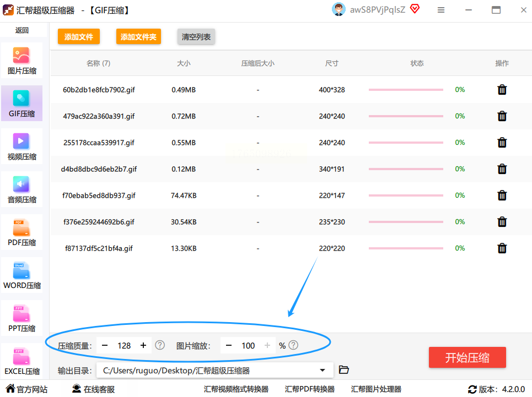Click the red VIP diamond badge
532x397 pixels.
coord(415,9)
